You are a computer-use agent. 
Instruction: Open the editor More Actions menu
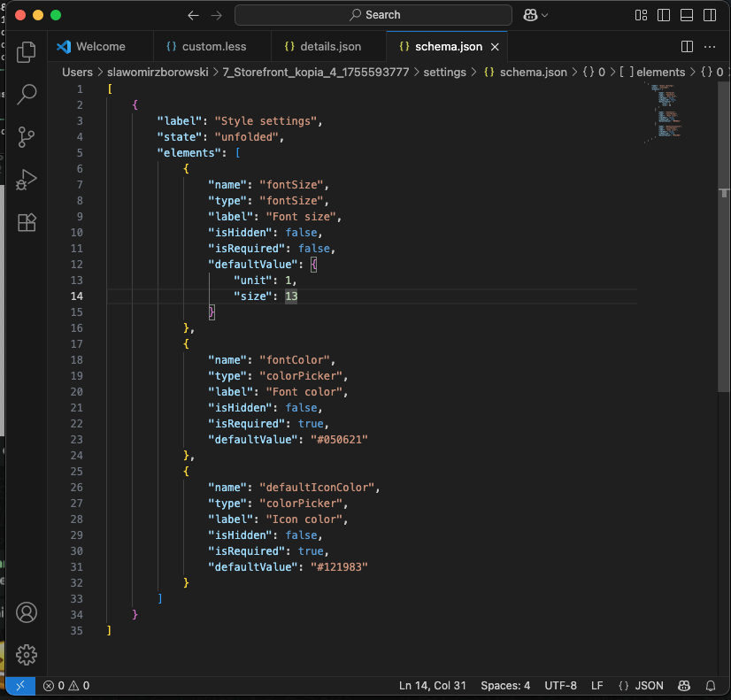(x=709, y=47)
